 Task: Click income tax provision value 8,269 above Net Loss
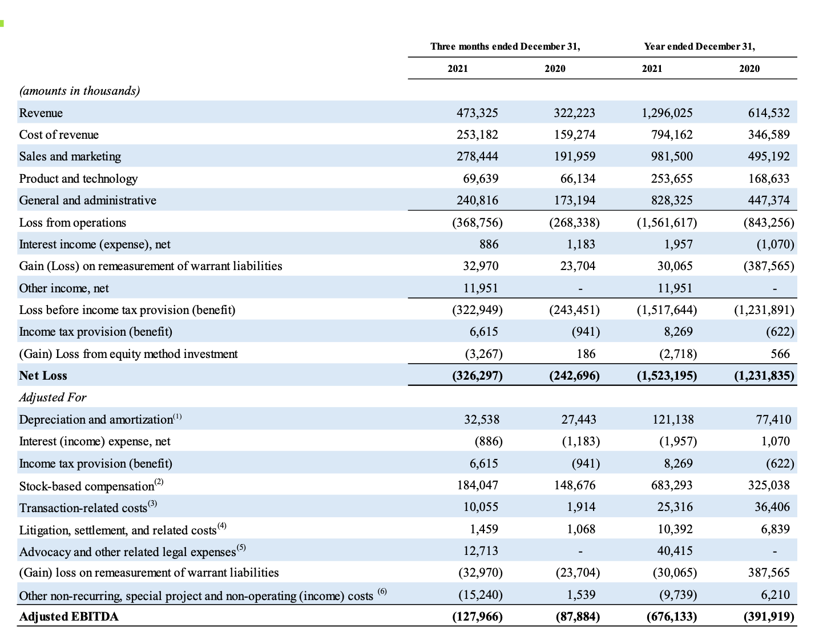coord(678,332)
